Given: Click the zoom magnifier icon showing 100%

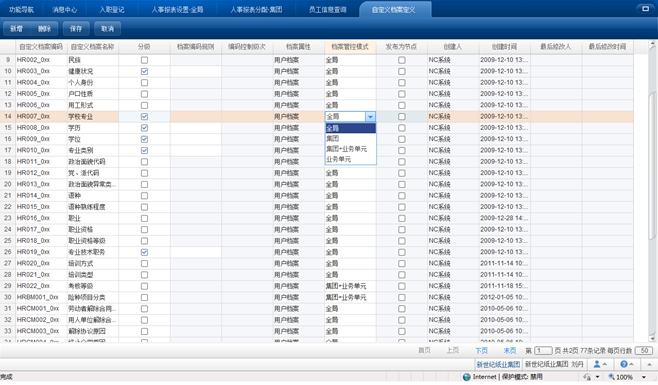Looking at the screenshot, I should [x=611, y=377].
